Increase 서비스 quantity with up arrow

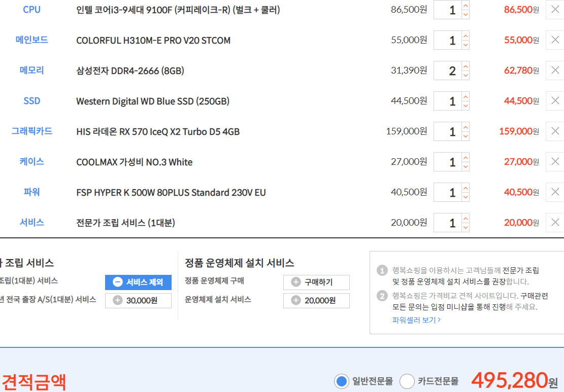pyautogui.click(x=466, y=219)
